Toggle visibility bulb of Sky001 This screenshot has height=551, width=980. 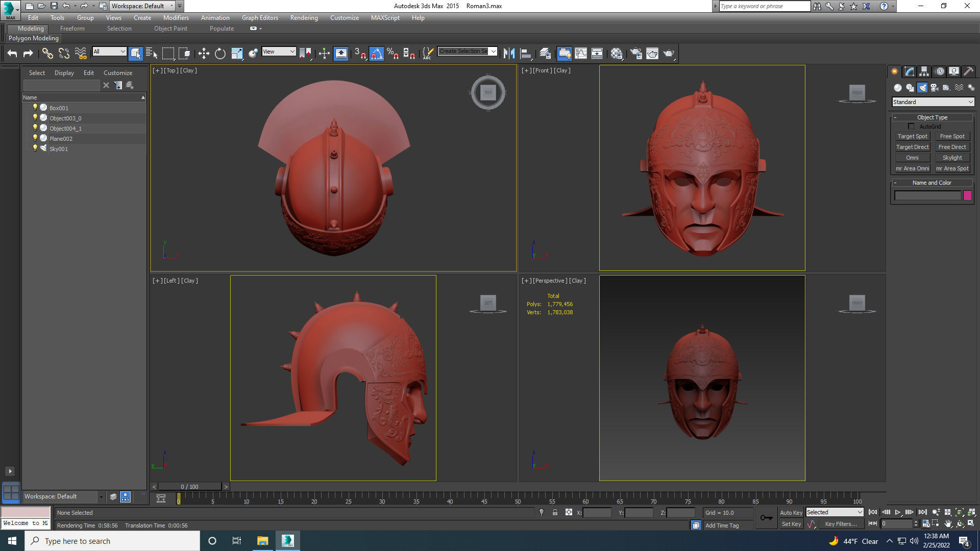35,148
